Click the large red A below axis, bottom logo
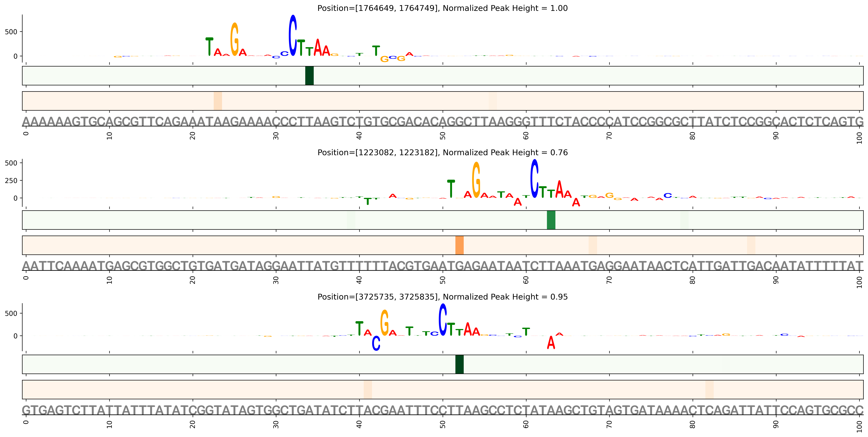This screenshot has height=437, width=868. [551, 342]
